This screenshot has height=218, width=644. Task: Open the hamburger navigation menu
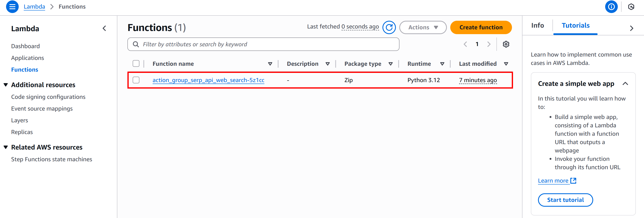pos(12,7)
